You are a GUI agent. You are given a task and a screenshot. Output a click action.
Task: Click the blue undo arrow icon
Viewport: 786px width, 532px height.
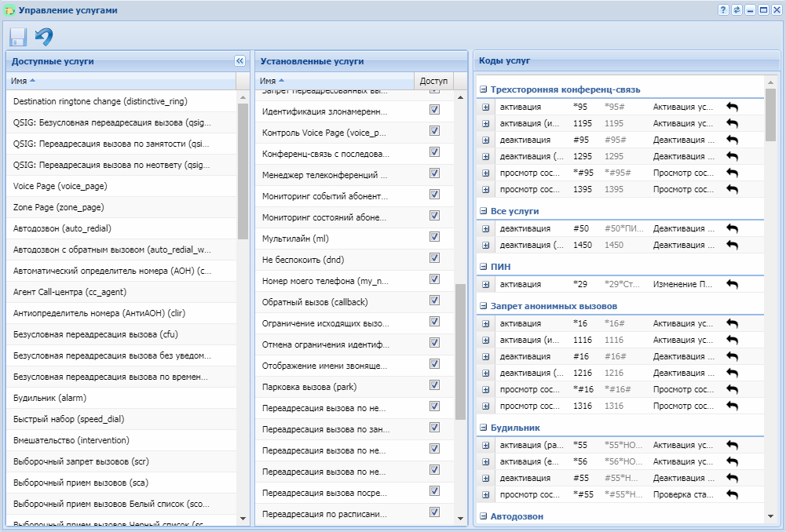tap(44, 37)
